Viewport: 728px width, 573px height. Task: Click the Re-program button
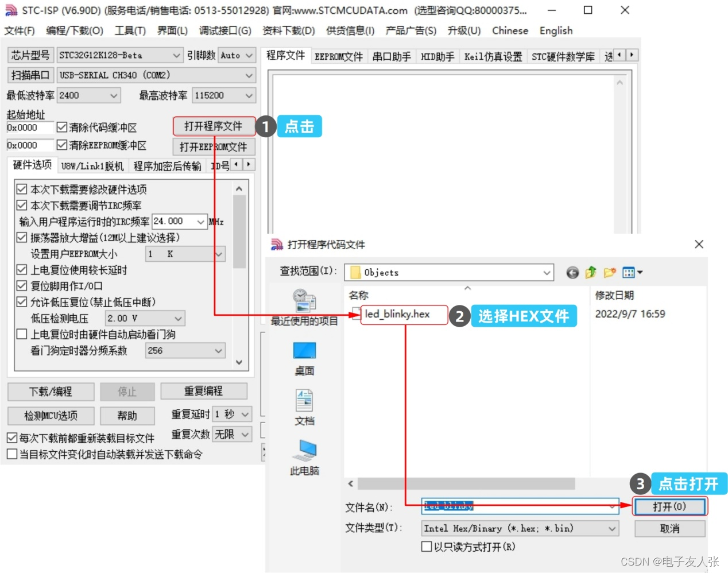pos(204,391)
